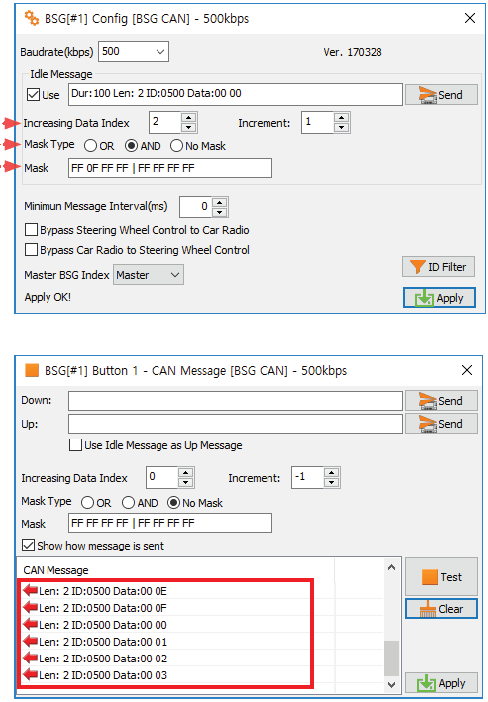488x702 pixels.
Task: Send the Down message
Action: (441, 401)
